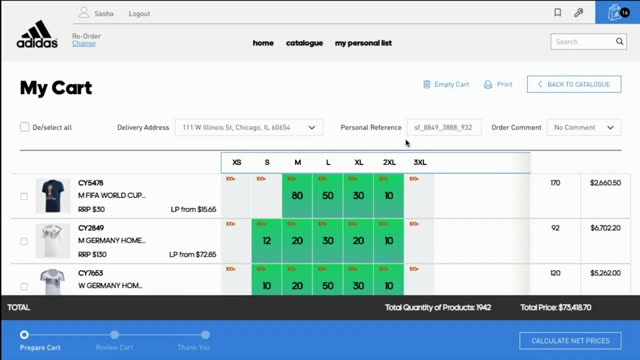
Task: Click the LP from $15.65 label
Action: pos(193,210)
